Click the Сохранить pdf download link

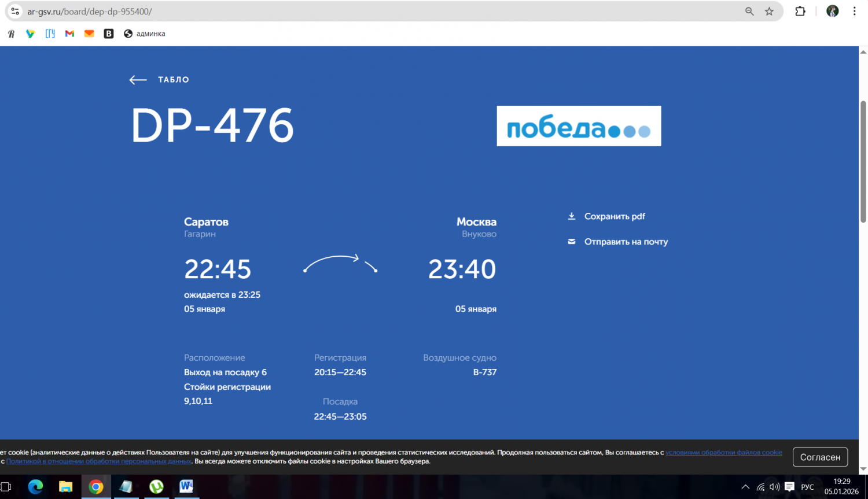pyautogui.click(x=614, y=216)
